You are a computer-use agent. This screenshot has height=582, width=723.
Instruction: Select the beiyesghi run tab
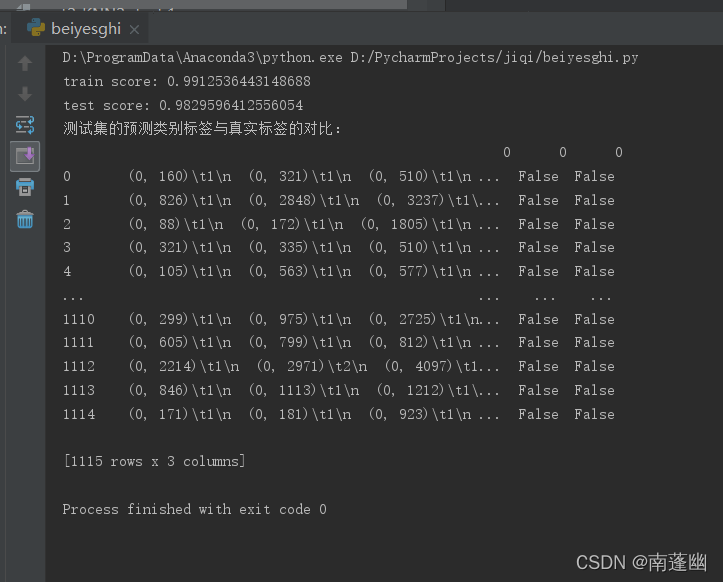[85, 29]
